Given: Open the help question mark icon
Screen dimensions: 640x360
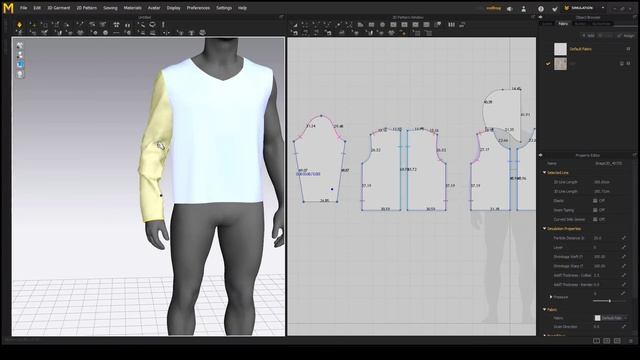Looking at the screenshot, I should pos(541,9).
